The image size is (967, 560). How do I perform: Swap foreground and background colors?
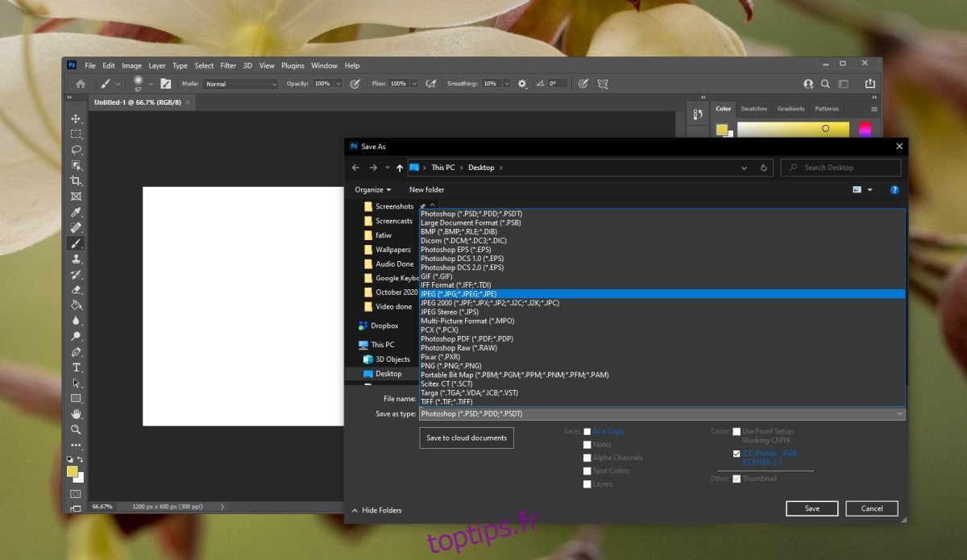tap(80, 459)
